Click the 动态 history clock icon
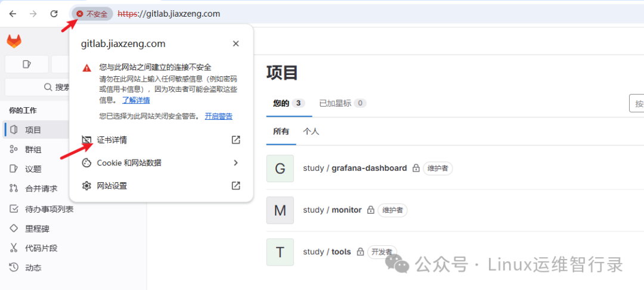 [14, 268]
